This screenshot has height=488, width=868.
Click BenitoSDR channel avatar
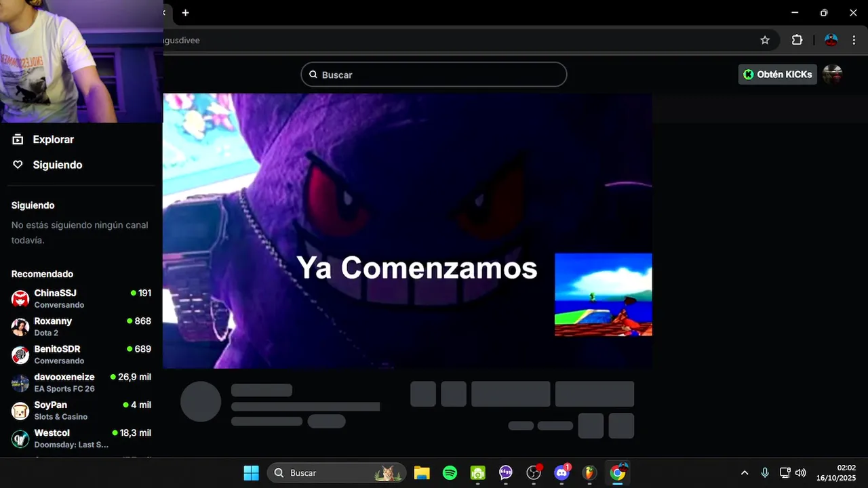tap(20, 354)
